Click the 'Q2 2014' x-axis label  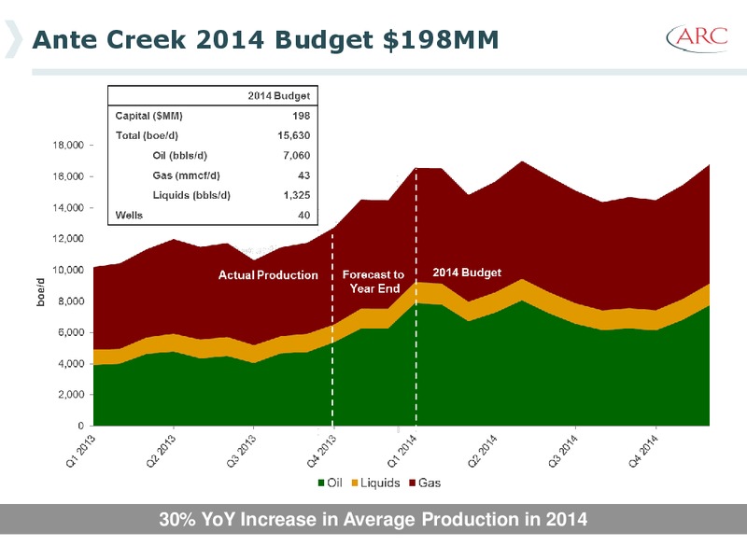482,451
